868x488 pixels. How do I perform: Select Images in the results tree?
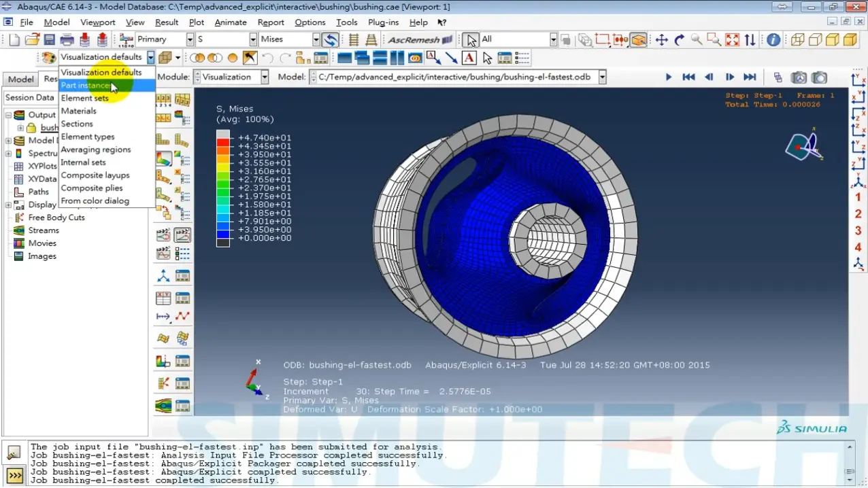[41, 256]
